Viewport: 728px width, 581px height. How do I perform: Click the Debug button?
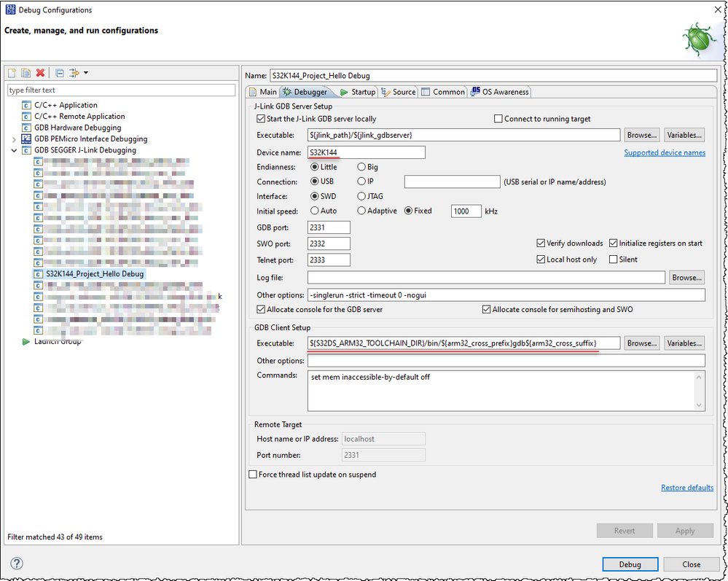click(630, 564)
